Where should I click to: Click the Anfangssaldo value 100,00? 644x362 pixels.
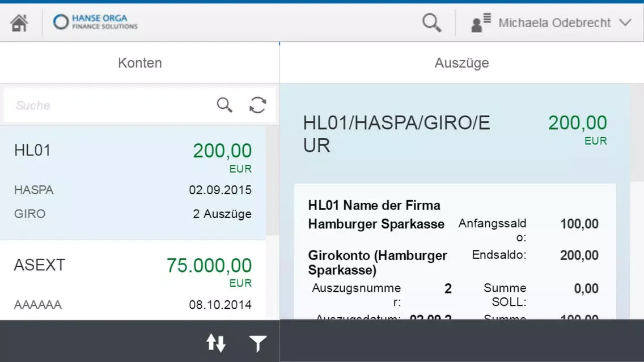[x=579, y=224]
